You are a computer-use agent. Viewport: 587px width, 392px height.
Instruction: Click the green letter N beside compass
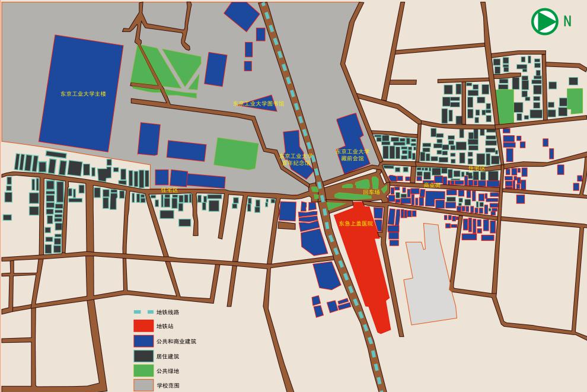(x=567, y=21)
